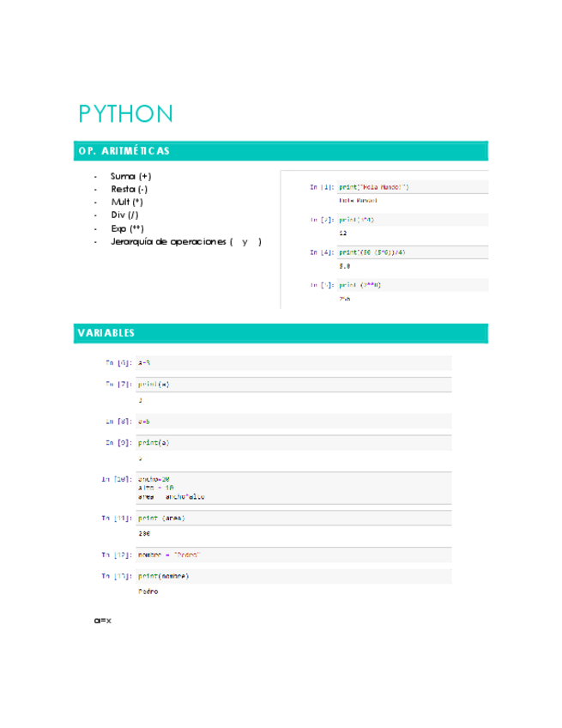562x728 pixels.
Task: Select the Hola Mundo! output text
Action: click(x=358, y=201)
